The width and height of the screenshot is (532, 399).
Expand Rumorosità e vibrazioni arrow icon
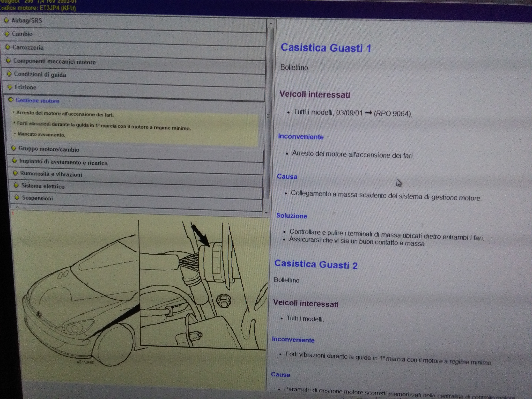15,173
